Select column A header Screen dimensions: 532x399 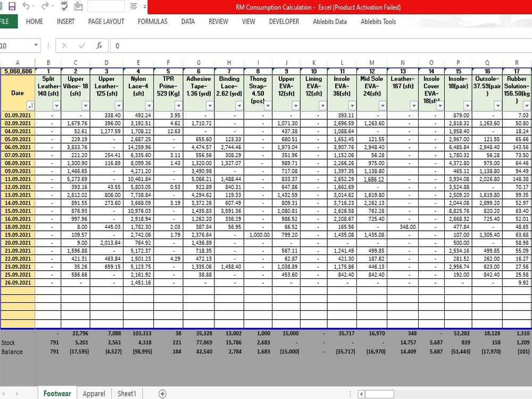pos(18,63)
